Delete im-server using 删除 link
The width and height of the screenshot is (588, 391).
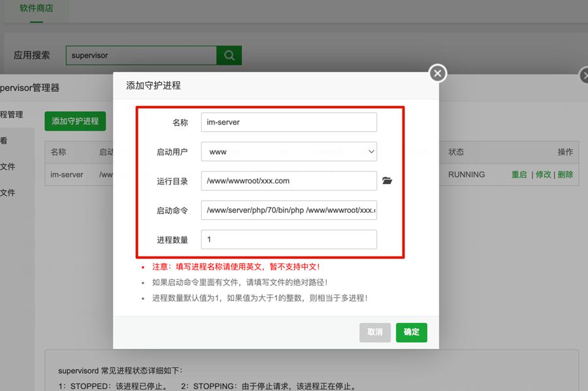565,175
